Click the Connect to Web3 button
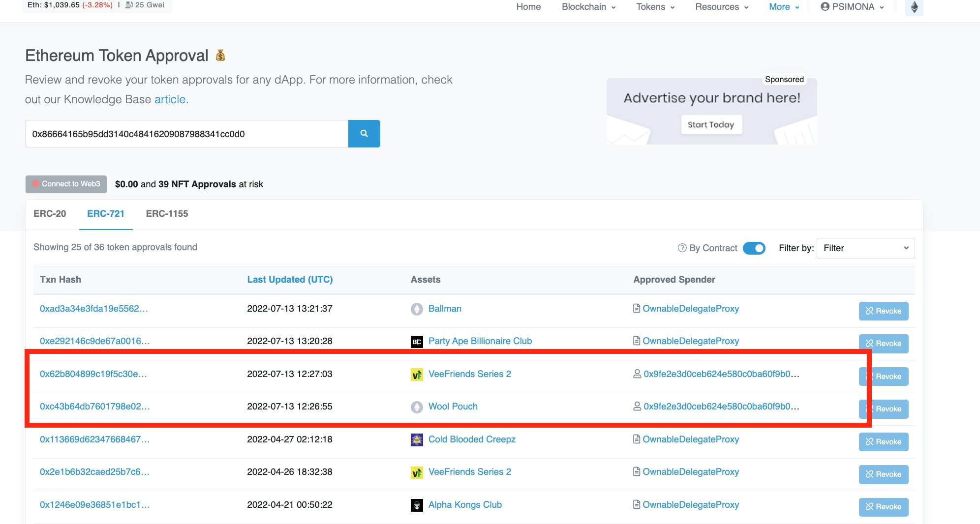Screen dimensions: 980x524 point(66,184)
